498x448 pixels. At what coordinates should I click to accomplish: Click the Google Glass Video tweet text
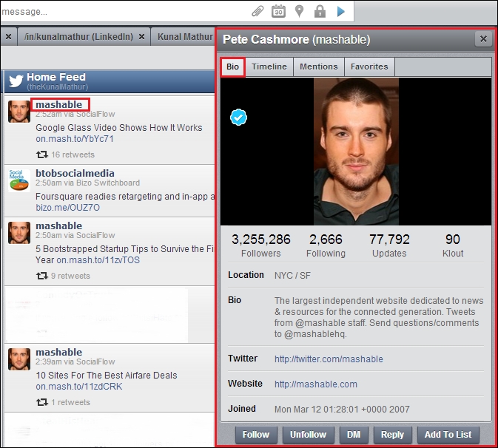(x=119, y=128)
